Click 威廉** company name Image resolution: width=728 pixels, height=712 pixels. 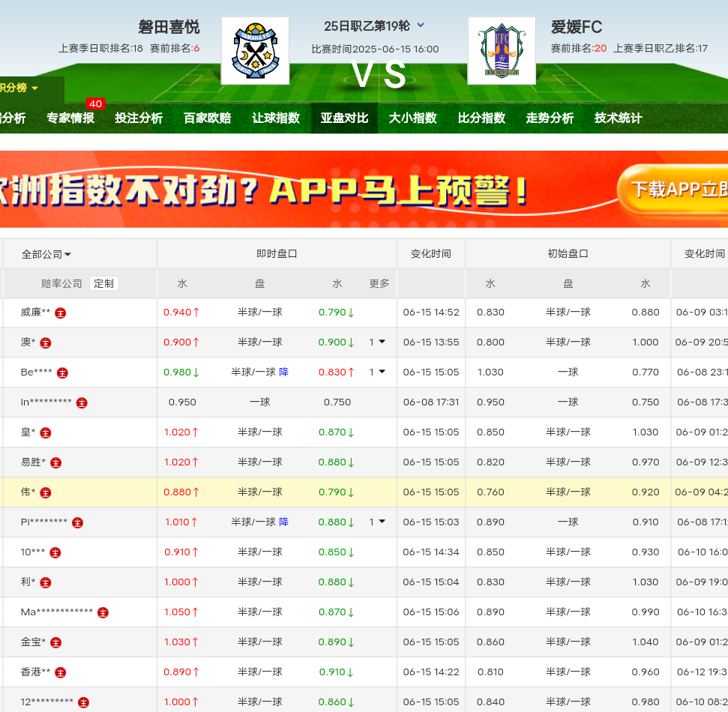coord(35,313)
